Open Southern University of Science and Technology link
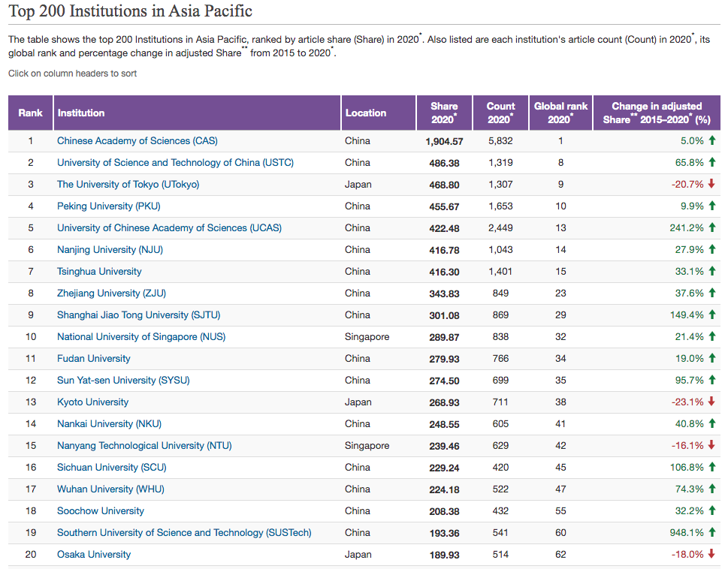Screen dimensions: 728x569 click(184, 532)
